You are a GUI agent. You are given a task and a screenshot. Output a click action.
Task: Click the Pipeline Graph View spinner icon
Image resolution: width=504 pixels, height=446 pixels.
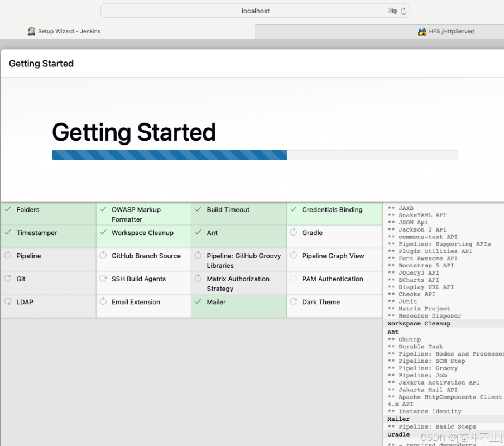pyautogui.click(x=294, y=255)
